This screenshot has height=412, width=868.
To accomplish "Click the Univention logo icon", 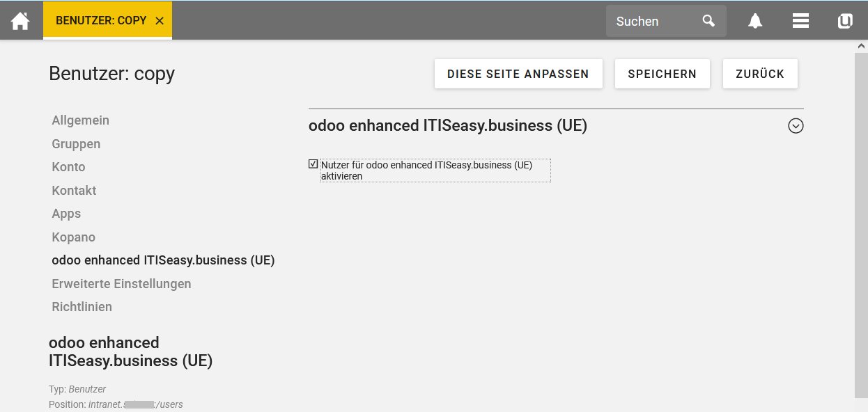I will pos(845,21).
